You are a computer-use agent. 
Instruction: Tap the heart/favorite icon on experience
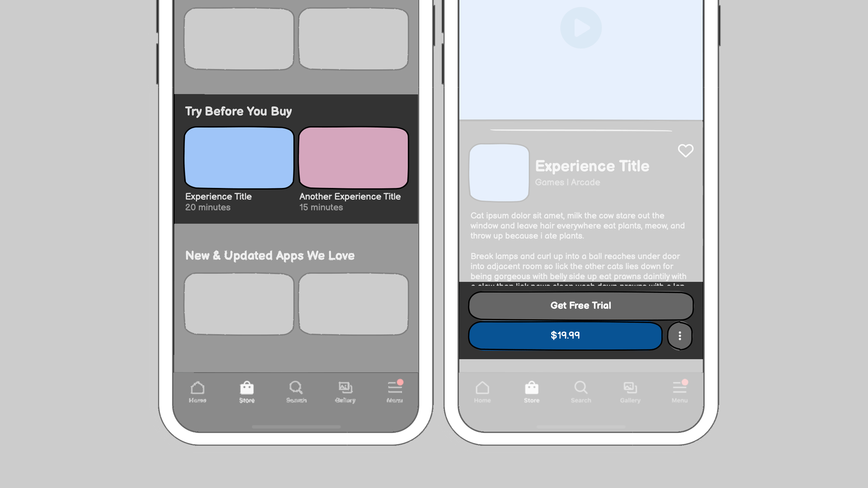pos(685,150)
